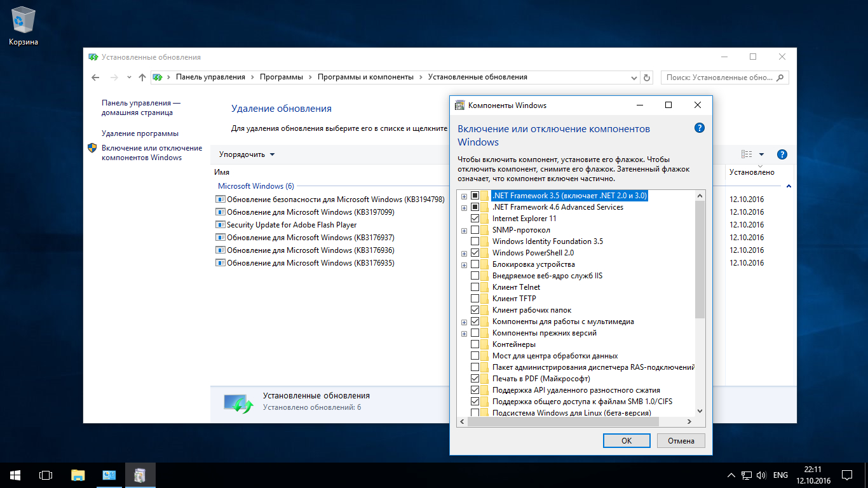
Task: Click the help icon in the updates toolbar
Action: click(782, 154)
